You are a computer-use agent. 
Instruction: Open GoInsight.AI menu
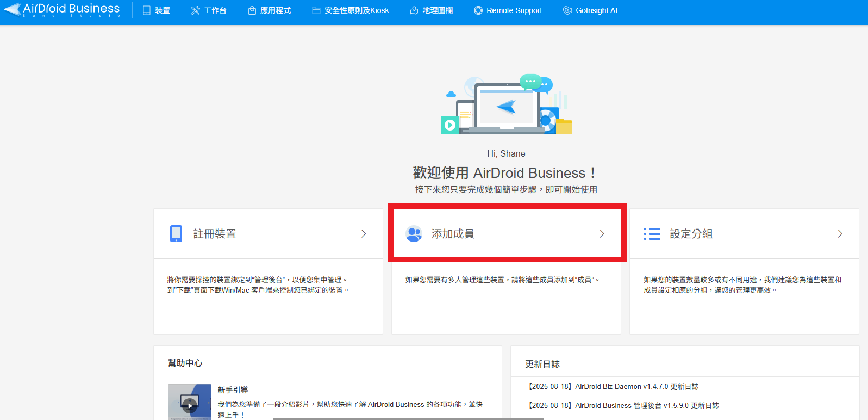point(590,10)
